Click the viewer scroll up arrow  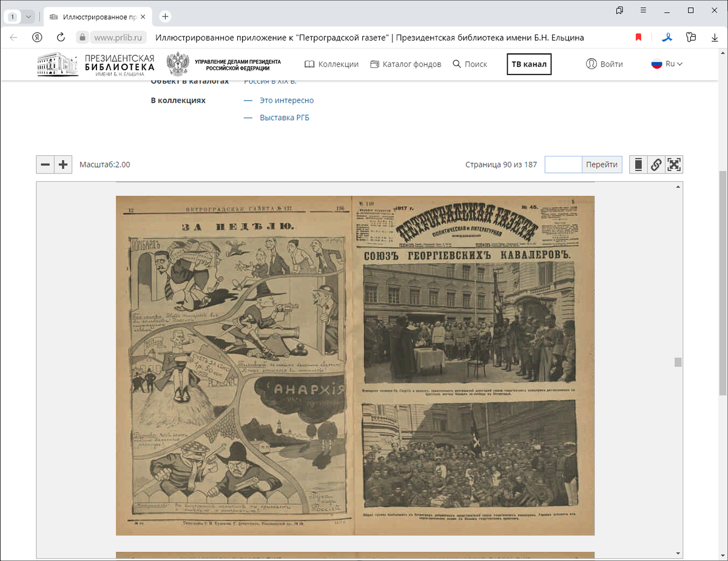click(x=678, y=187)
